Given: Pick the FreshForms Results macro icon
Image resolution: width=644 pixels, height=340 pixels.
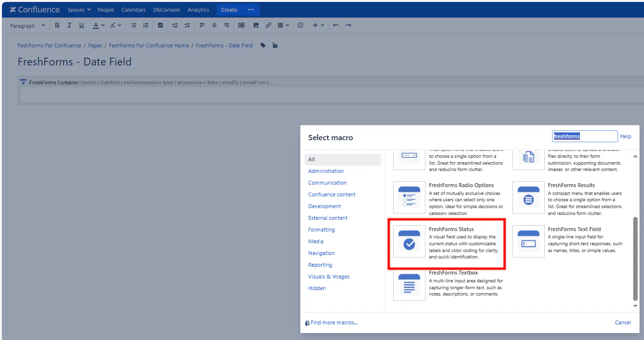Looking at the screenshot, I should pos(528,197).
